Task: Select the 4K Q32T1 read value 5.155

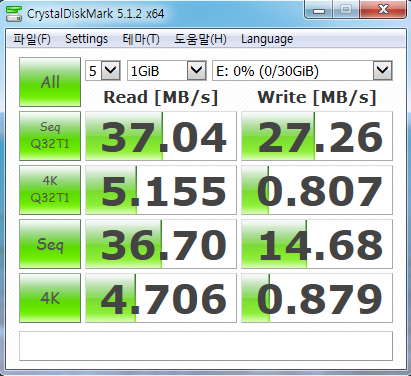Action: click(x=161, y=190)
